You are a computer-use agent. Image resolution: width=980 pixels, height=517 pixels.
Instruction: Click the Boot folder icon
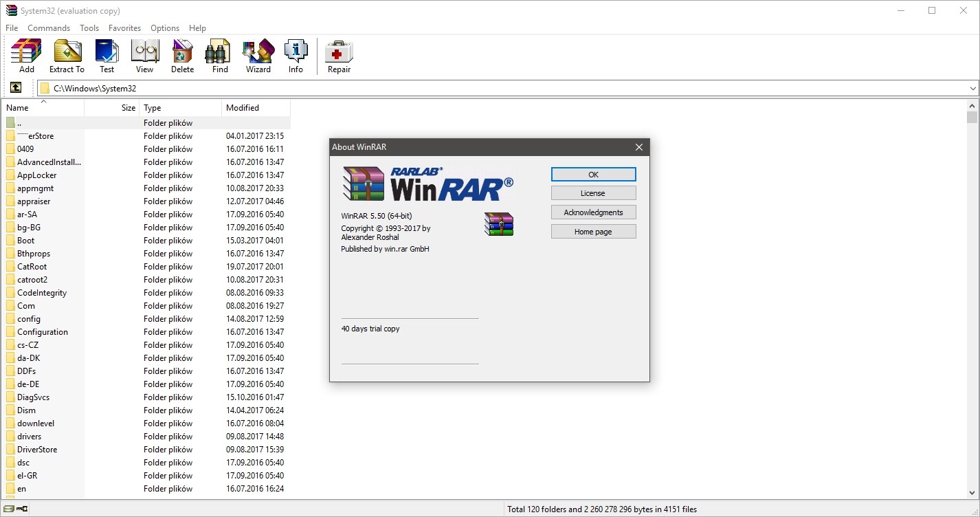tap(10, 241)
